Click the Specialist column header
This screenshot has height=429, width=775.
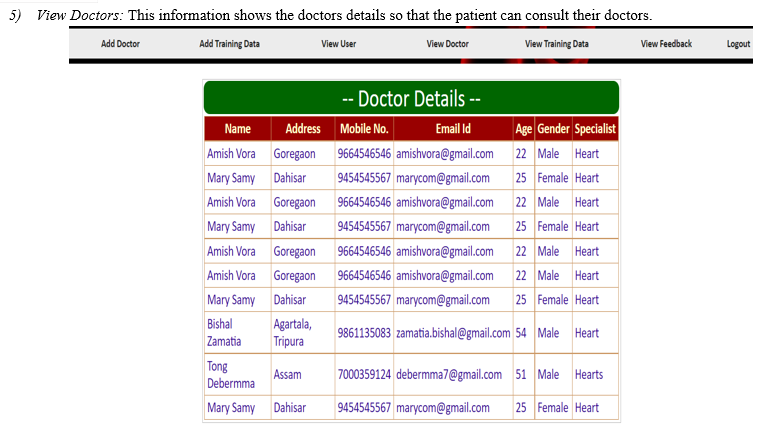point(595,129)
